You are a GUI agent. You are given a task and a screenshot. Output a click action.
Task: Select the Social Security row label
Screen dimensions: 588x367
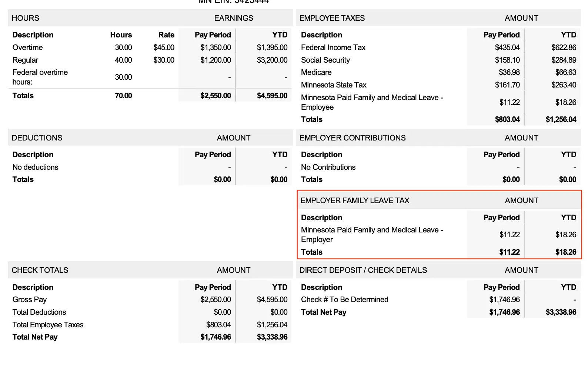click(x=325, y=60)
